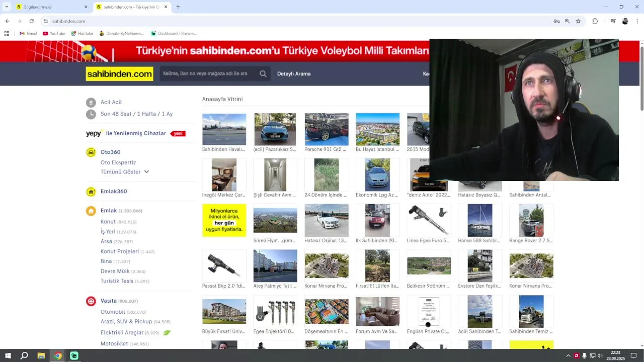Click the red Vasıta steering wheel icon
The image size is (644, 362).
[x=91, y=301]
